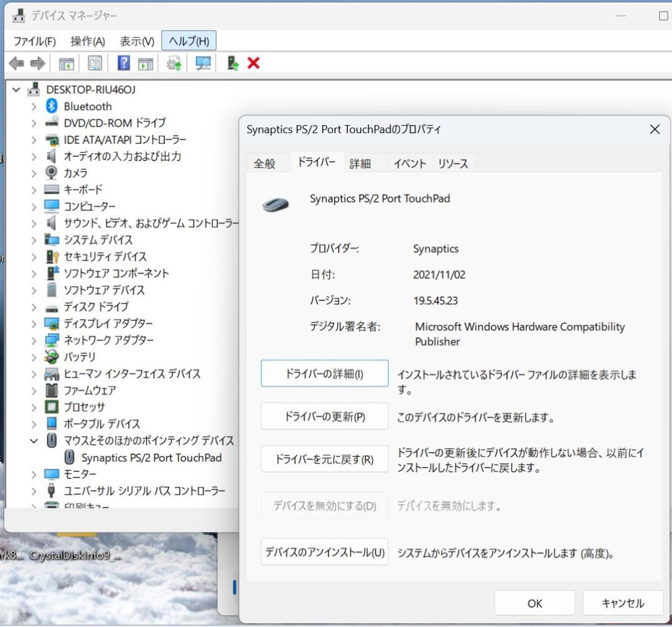Click the grayed デバイスを無効にする(D) option
672x627 pixels.
click(x=324, y=506)
